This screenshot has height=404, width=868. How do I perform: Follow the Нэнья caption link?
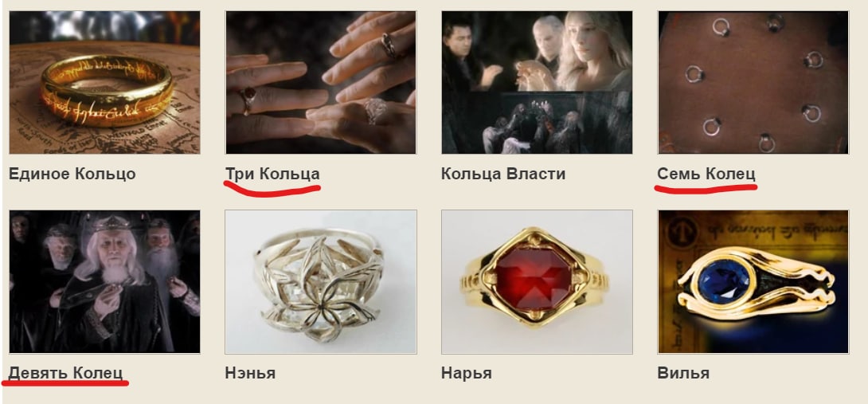tap(250, 373)
